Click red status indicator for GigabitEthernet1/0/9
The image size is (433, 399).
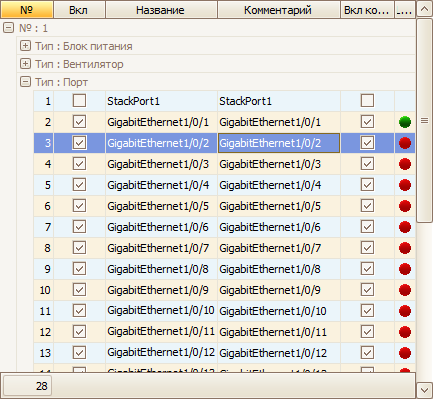tap(405, 290)
